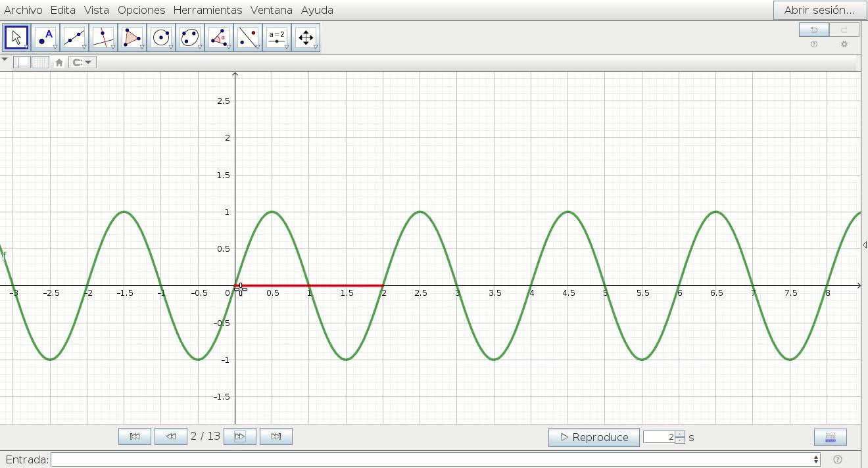Click the Reproduce play button
The image size is (868, 468).
click(594, 437)
